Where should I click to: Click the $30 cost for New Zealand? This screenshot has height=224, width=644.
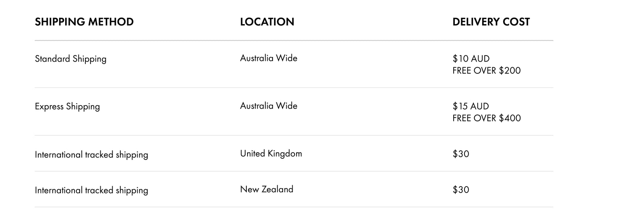pyautogui.click(x=461, y=190)
